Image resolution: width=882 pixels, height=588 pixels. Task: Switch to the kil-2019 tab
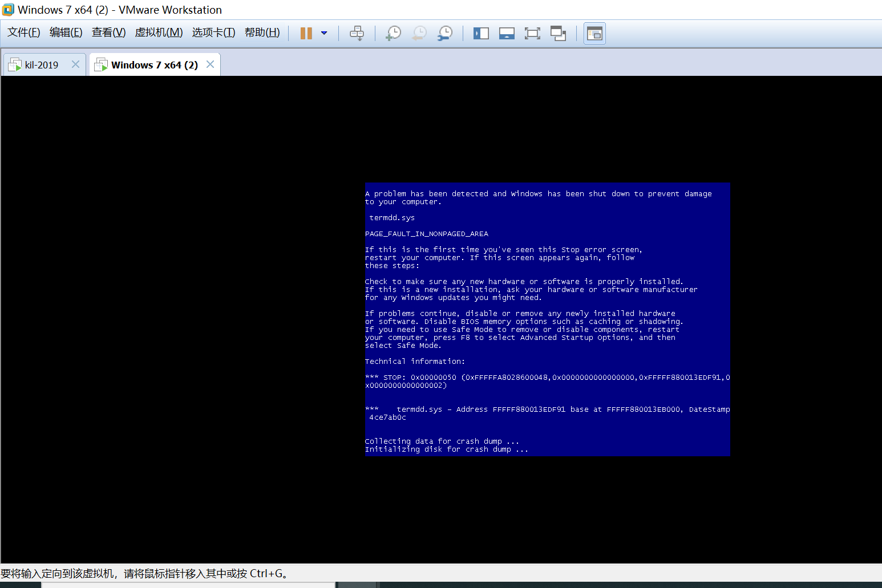pos(41,65)
